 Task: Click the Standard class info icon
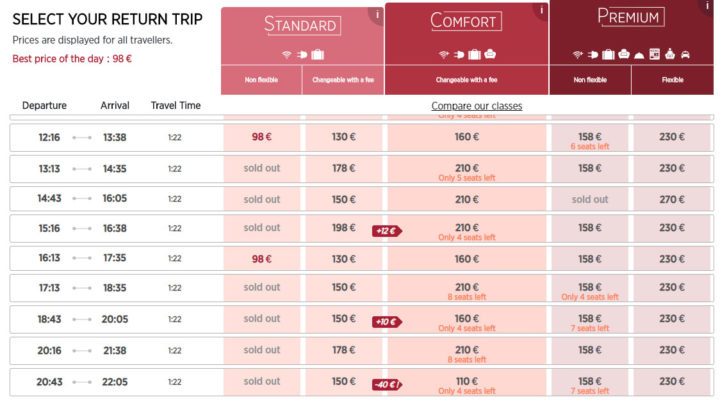377,15
